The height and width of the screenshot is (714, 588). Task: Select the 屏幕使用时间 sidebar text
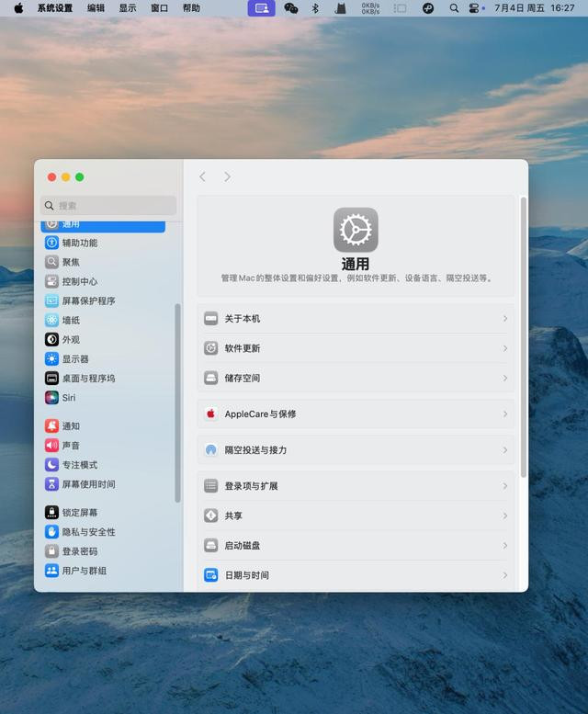pyautogui.click(x=89, y=484)
